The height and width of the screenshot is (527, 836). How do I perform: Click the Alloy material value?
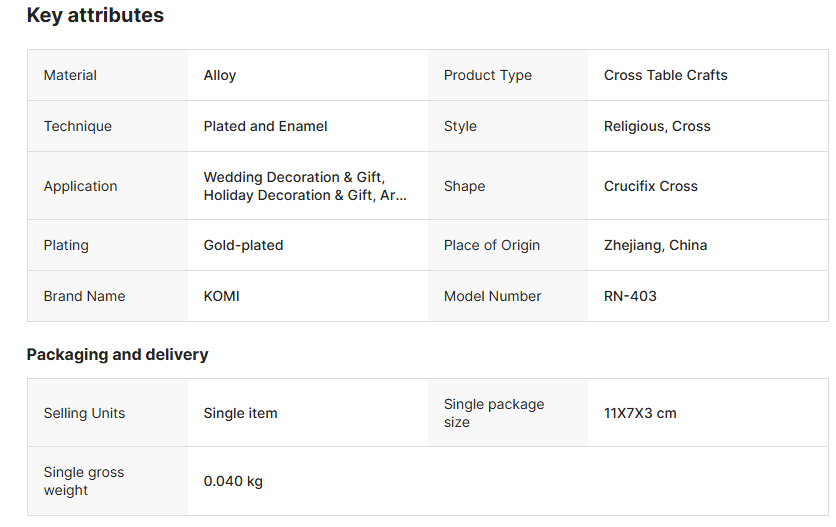(220, 75)
